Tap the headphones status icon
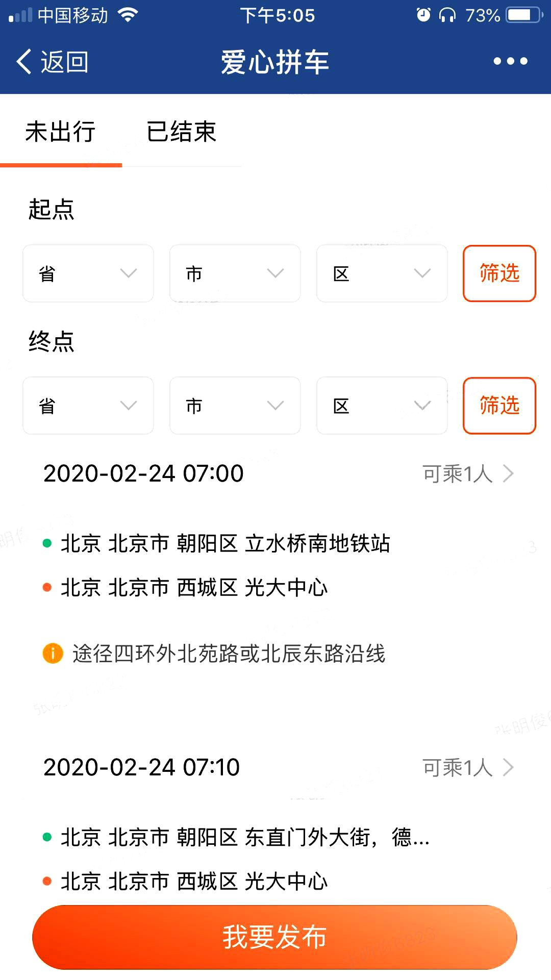 [447, 15]
